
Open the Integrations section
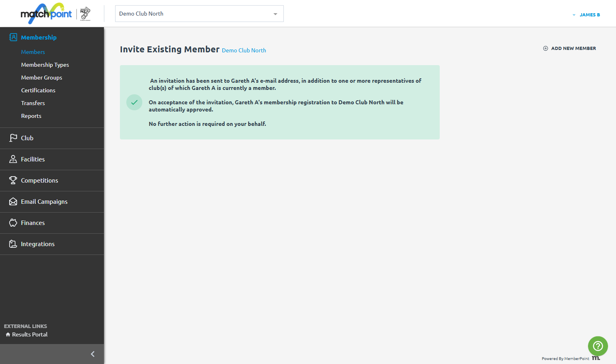point(52,244)
